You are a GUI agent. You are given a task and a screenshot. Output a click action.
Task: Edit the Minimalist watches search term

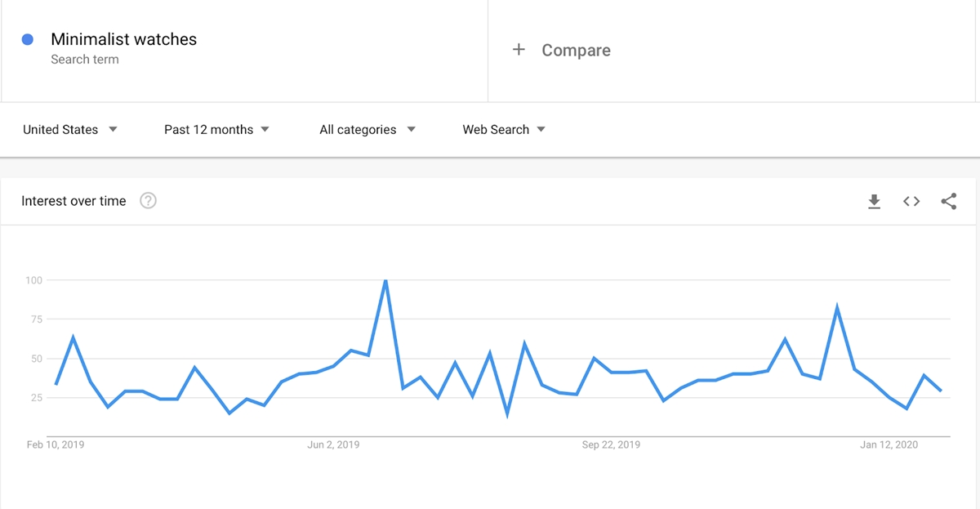(123, 39)
